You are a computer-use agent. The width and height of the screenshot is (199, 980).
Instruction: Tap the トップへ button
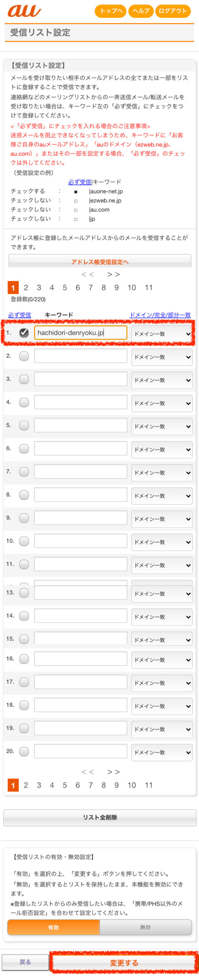[x=111, y=11]
